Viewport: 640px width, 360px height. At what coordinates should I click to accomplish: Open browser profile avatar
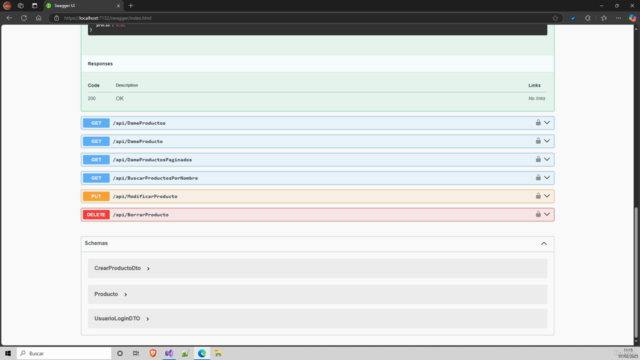click(x=7, y=6)
